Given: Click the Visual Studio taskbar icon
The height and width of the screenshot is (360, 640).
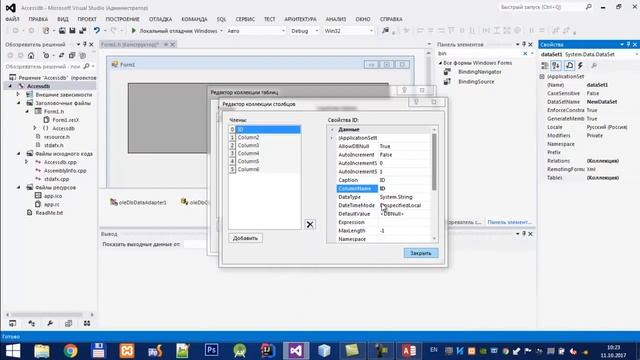Looking at the screenshot, I should [x=296, y=351].
